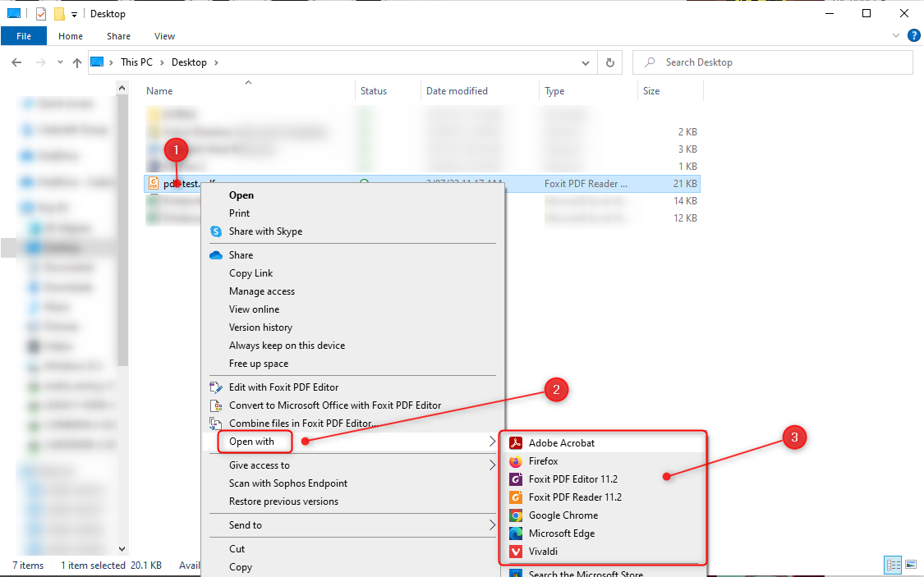This screenshot has height=577, width=924.
Task: Choose the Microsoft Edge icon
Action: point(516,533)
